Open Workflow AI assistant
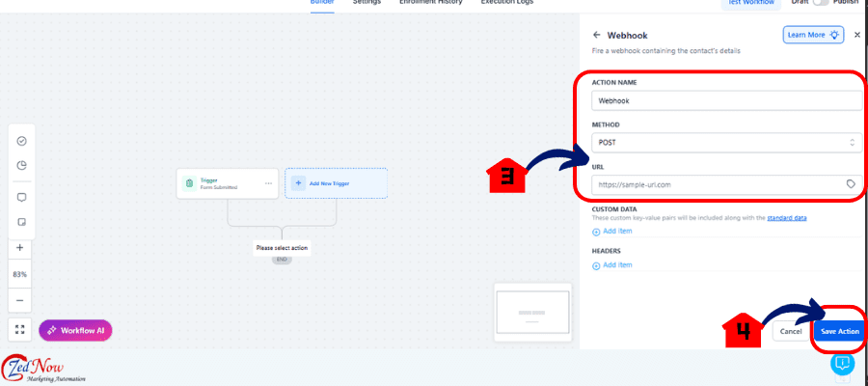Screen dimensions: 868x386 click(75, 330)
